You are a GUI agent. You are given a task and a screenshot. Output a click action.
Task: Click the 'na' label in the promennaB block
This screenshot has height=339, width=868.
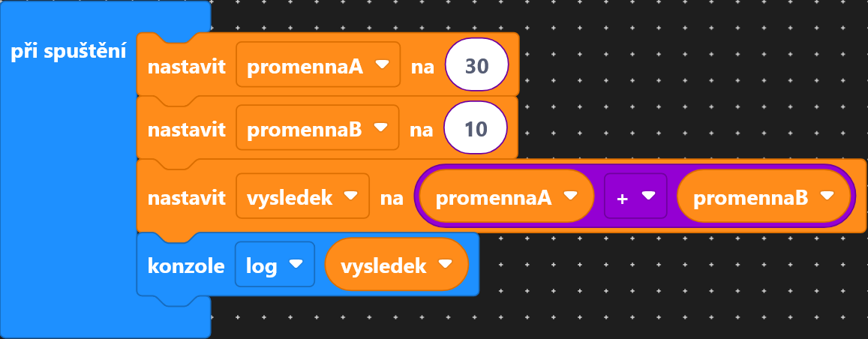(x=422, y=129)
